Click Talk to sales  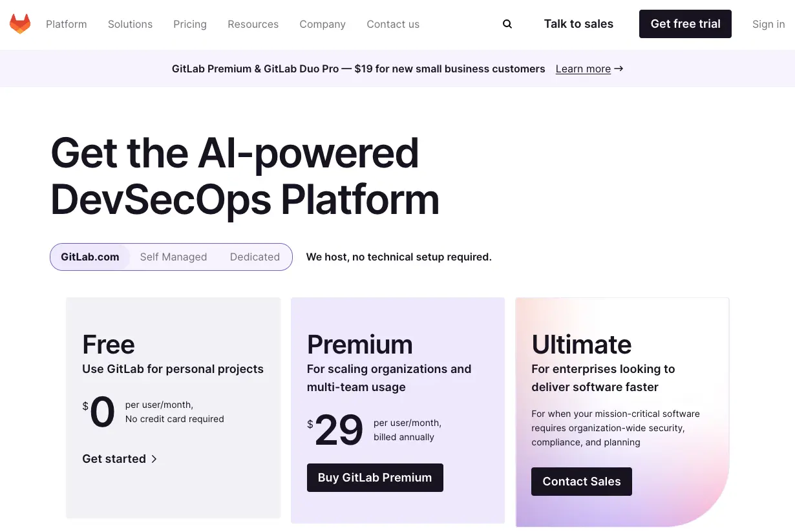tap(578, 23)
